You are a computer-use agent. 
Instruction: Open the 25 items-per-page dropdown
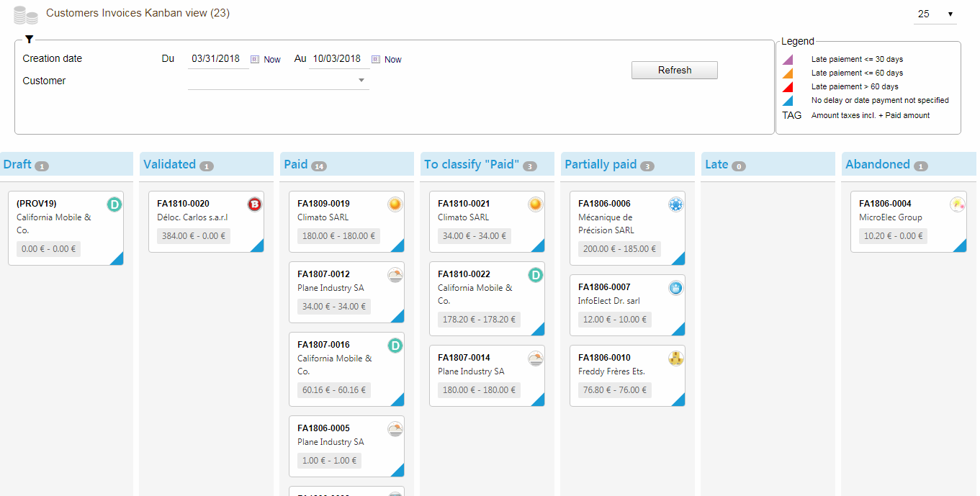935,14
